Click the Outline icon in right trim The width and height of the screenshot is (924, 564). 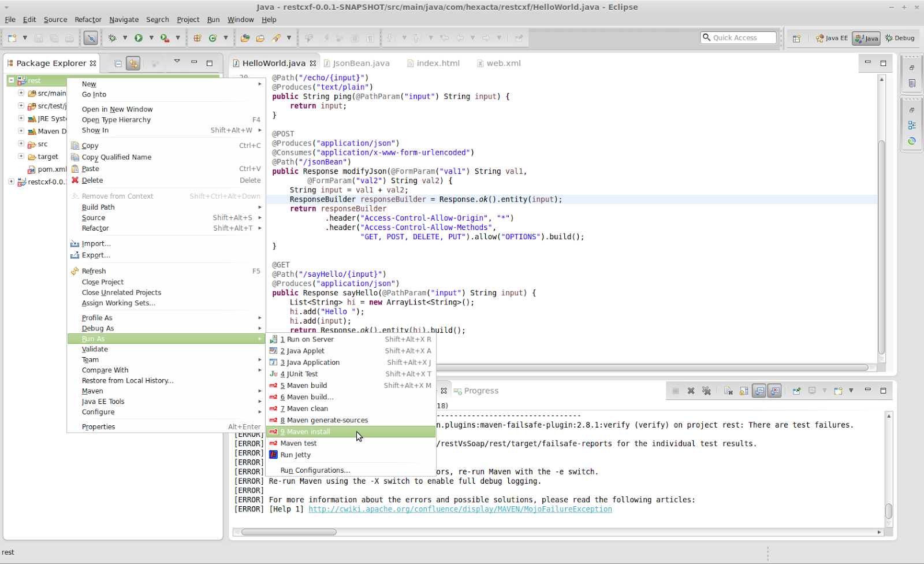tap(912, 125)
